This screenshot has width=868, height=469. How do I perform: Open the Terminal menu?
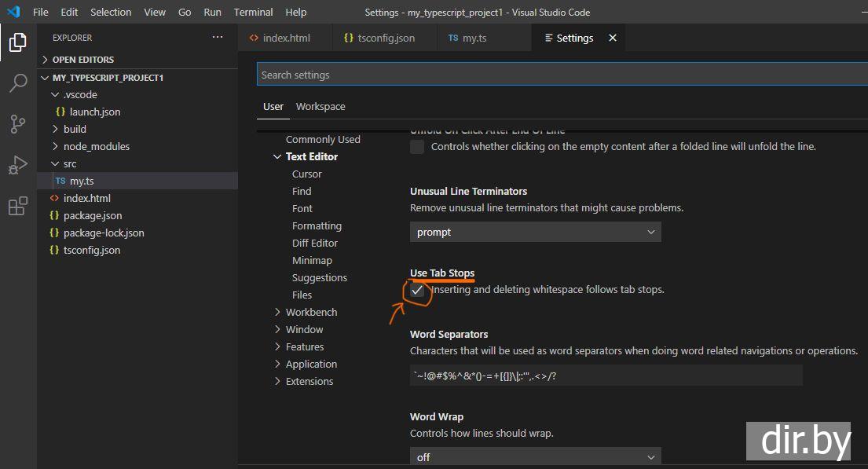coord(253,12)
